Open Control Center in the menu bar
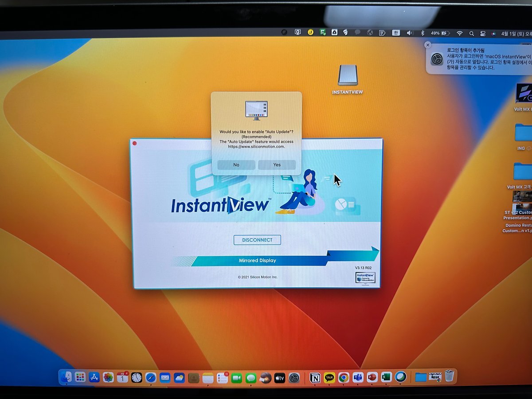532x399 pixels. click(x=482, y=33)
